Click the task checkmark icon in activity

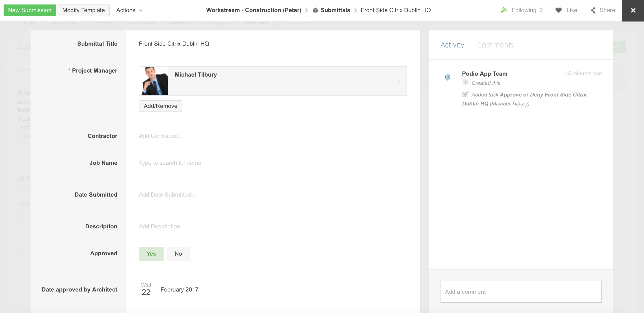pos(465,94)
